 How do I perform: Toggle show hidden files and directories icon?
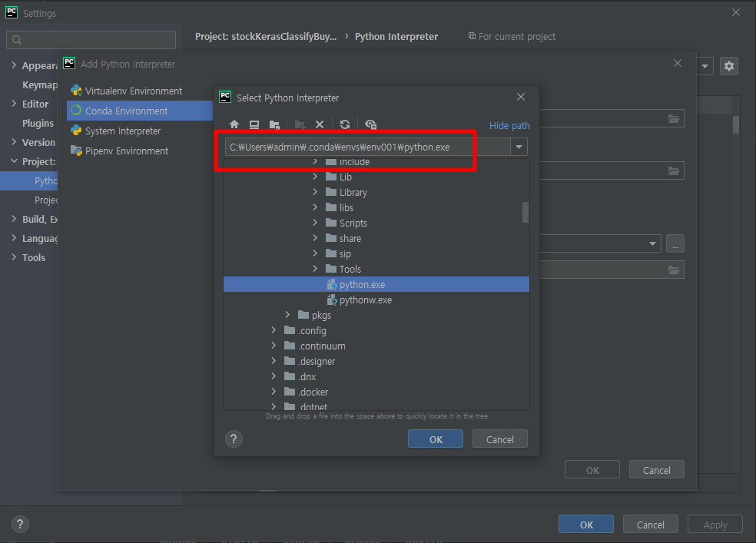pos(370,124)
